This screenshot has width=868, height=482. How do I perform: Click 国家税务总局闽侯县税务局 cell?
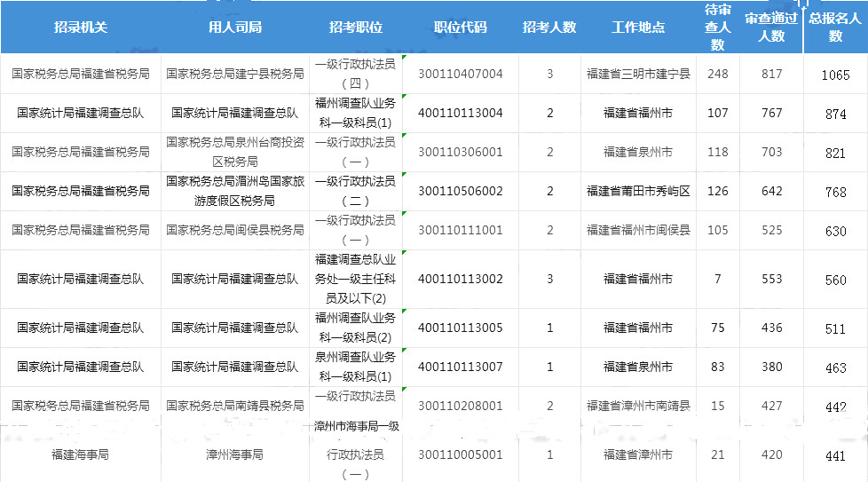point(235,230)
